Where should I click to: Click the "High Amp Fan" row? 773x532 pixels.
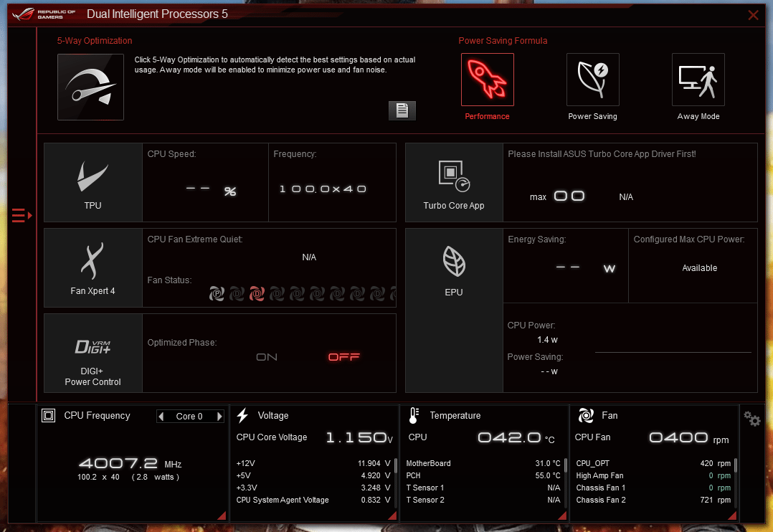pyautogui.click(x=654, y=476)
